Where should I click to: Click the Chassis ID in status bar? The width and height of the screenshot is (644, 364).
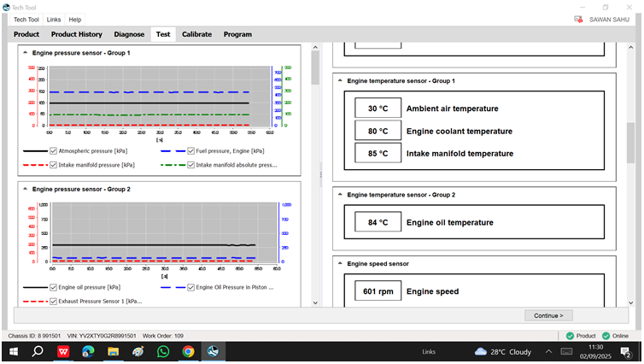click(34, 336)
